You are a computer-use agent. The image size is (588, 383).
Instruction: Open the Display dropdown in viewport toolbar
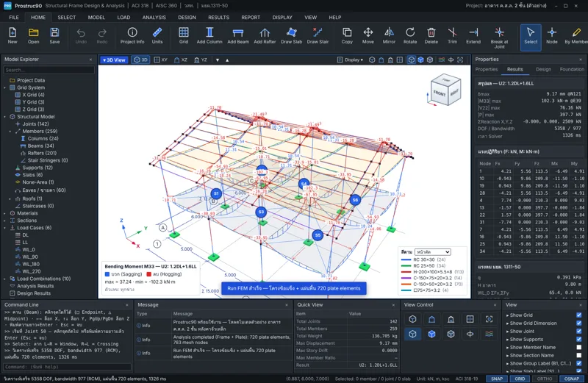pos(351,60)
